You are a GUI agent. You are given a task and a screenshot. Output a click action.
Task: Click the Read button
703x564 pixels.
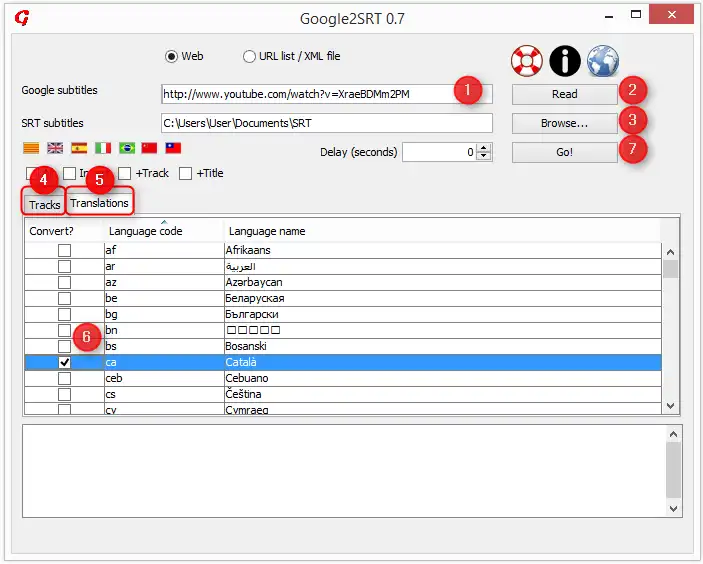564,94
